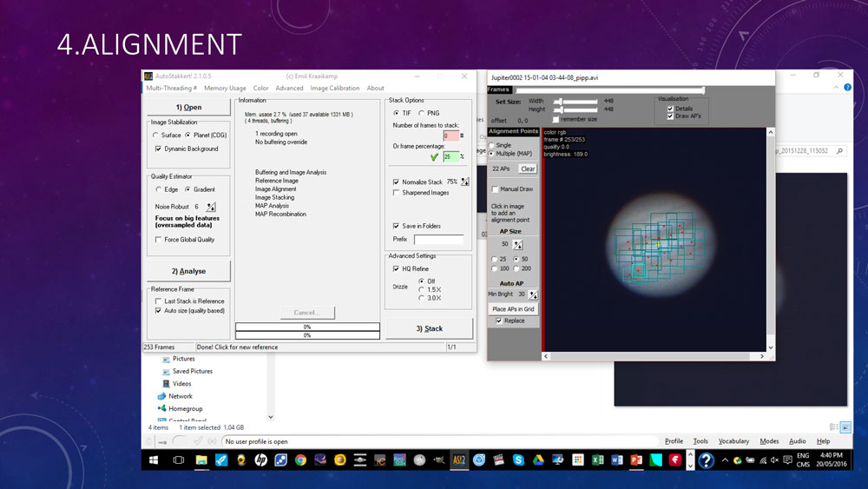Open the Color menu
The width and height of the screenshot is (868, 489).
pos(260,88)
